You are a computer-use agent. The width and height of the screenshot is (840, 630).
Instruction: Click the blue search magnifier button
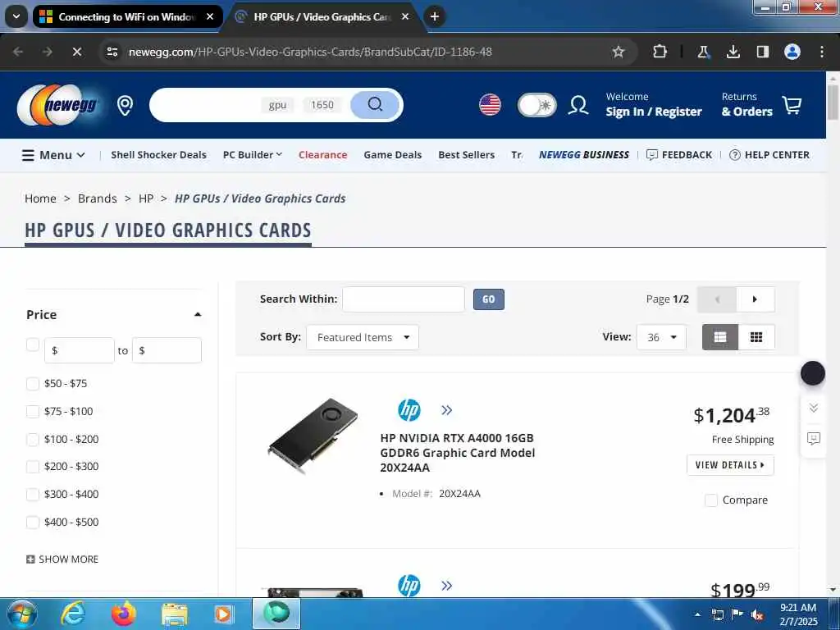[x=375, y=104]
